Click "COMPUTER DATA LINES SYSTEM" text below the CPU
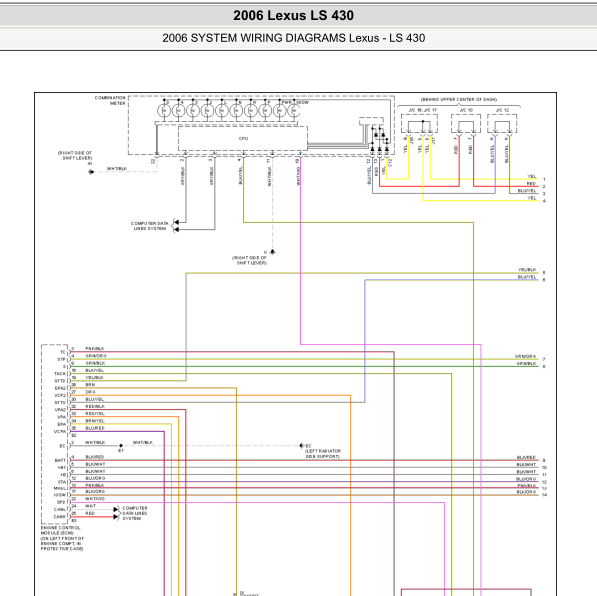Image resolution: width=597 pixels, height=596 pixels. [150, 226]
